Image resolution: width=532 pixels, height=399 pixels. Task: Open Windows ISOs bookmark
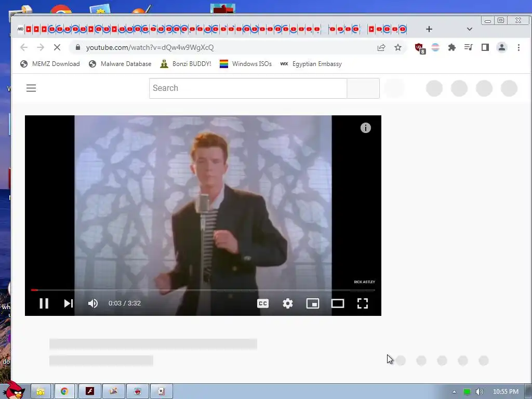point(246,64)
